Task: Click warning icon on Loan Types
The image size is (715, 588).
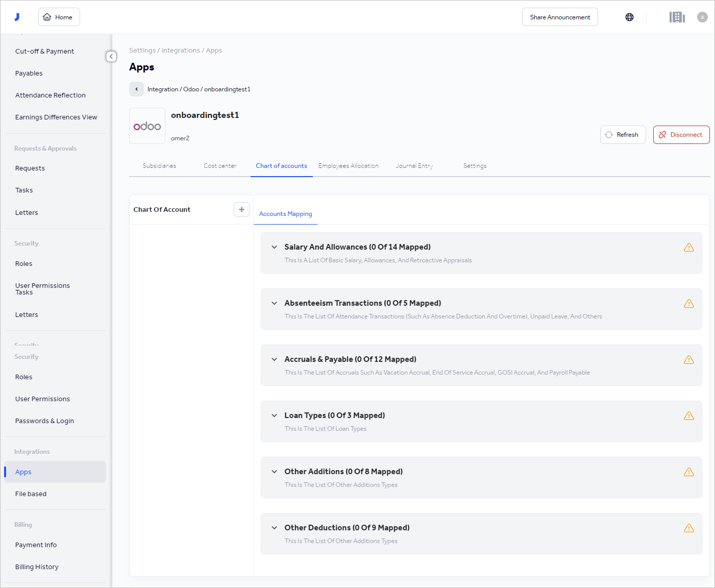Action: (688, 416)
